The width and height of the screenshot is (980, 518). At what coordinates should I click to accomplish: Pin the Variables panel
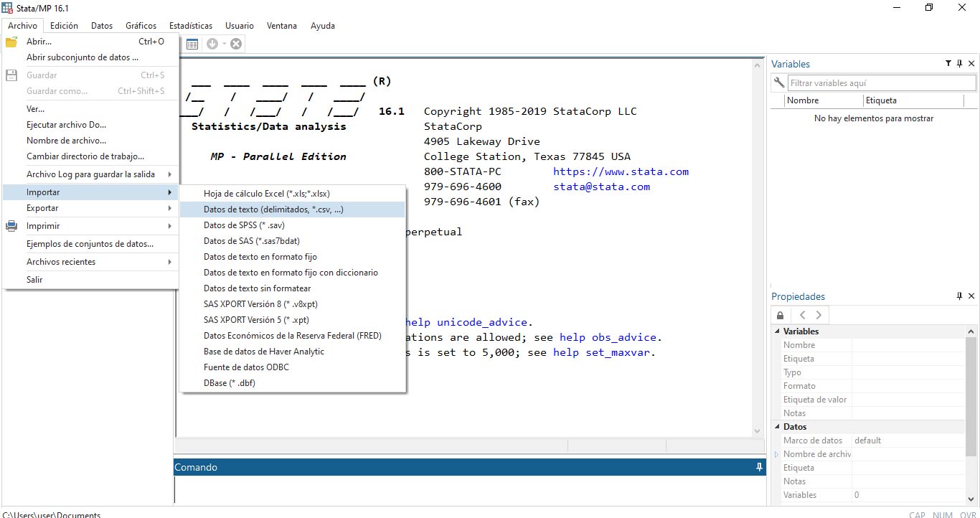[x=960, y=64]
